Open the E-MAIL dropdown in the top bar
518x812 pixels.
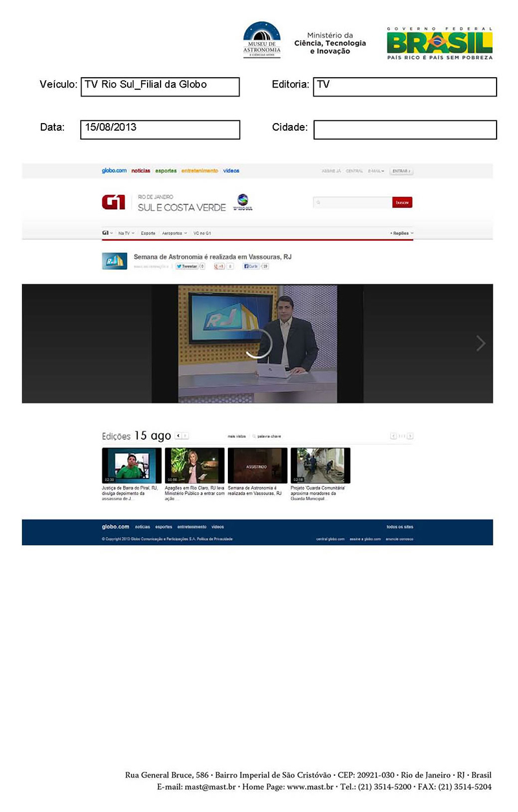coord(376,171)
